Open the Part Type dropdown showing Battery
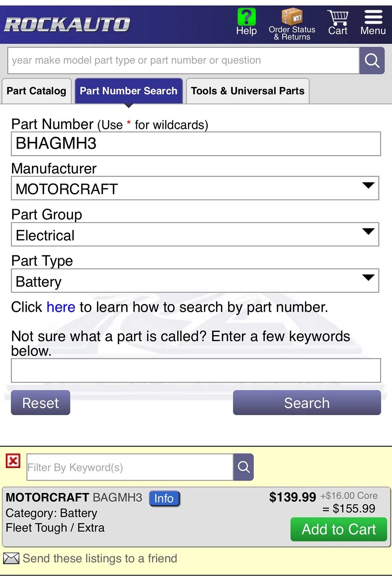The width and height of the screenshot is (392, 580). [x=195, y=281]
